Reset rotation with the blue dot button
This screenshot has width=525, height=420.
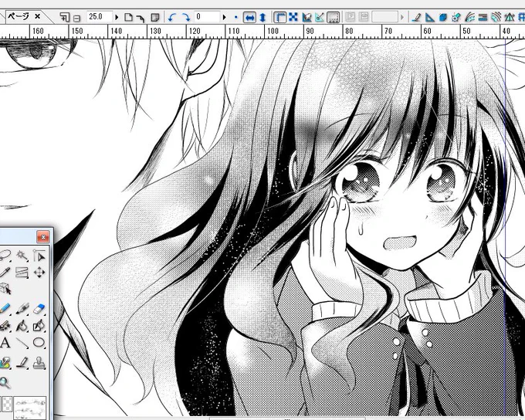tap(235, 17)
